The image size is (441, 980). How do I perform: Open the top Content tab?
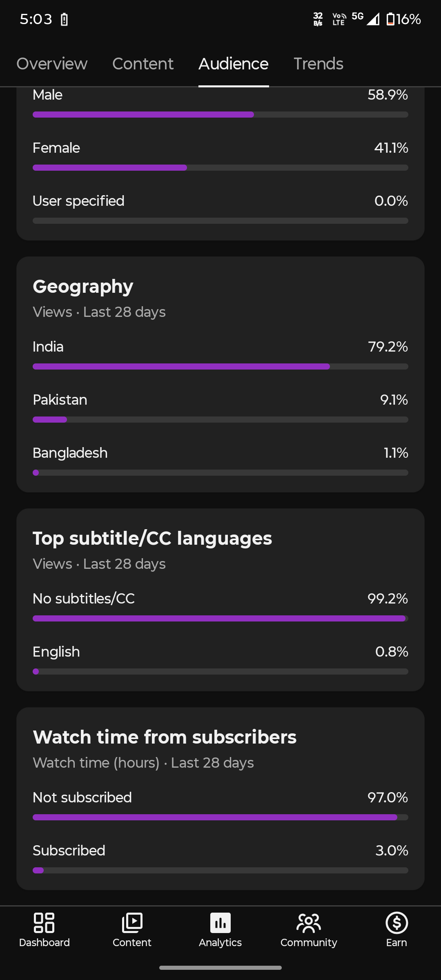(143, 64)
